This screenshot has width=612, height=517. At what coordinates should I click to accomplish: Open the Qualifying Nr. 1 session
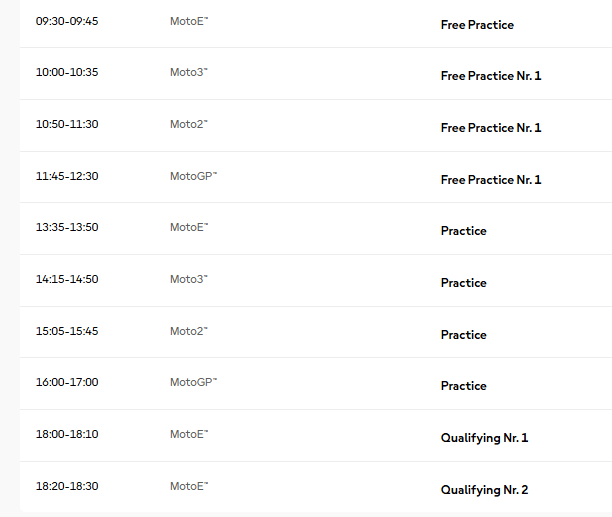click(x=484, y=438)
